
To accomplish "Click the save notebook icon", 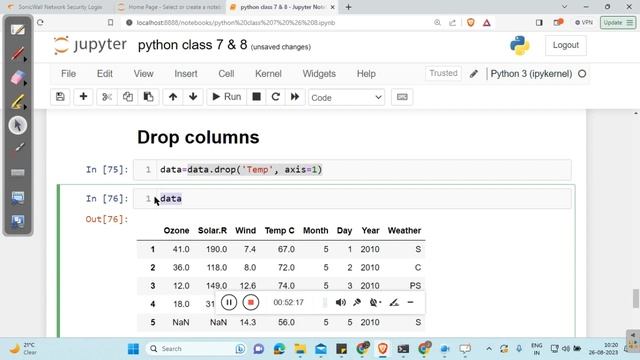I will point(60,97).
